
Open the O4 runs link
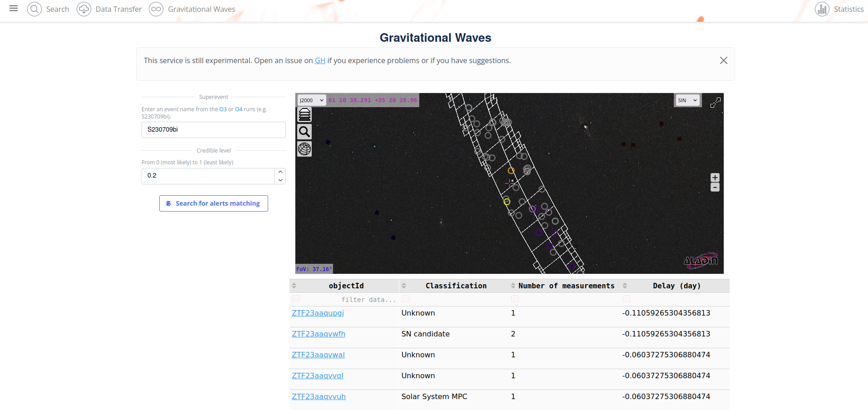239,109
